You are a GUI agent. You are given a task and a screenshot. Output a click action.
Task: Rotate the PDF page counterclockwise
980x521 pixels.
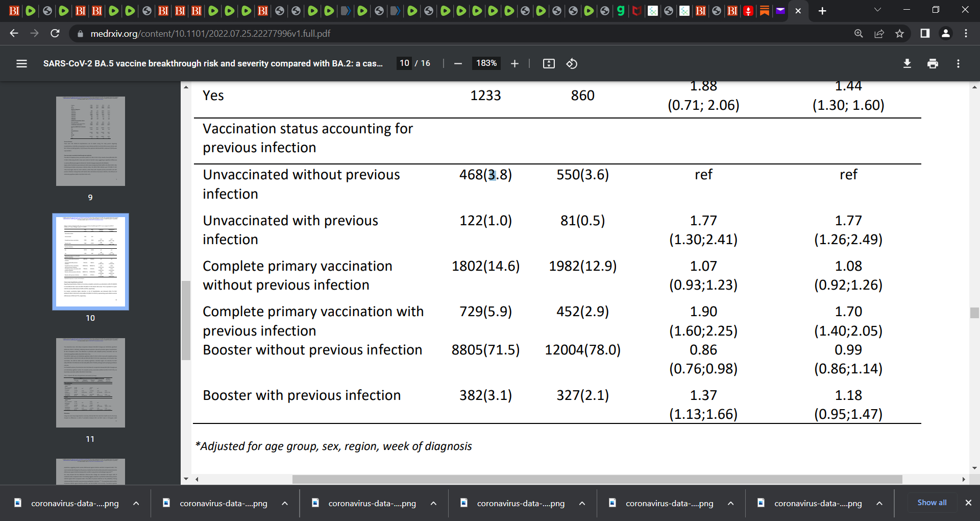[572, 63]
